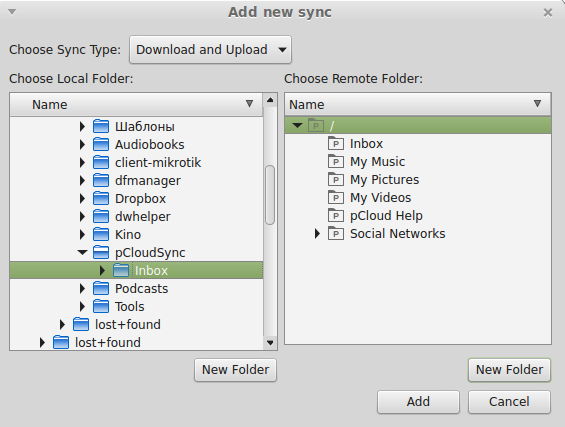Select the pCloud Help folder icon
Viewport: 565px width, 427px height.
coord(336,215)
